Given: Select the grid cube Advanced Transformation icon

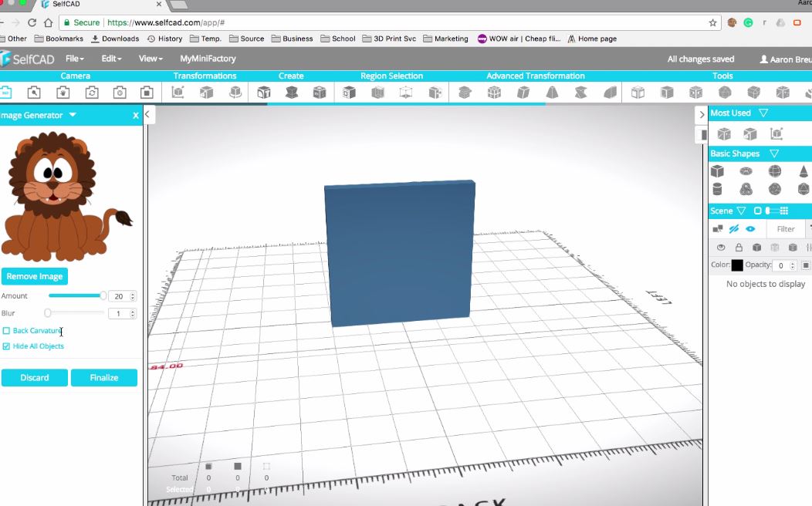Looking at the screenshot, I should [494, 93].
